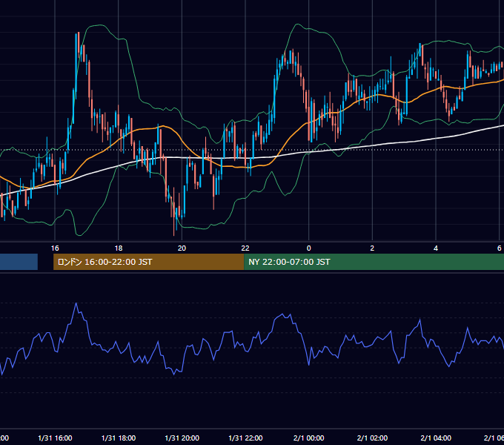Select the 4 hour label on chart axis
The width and height of the screenshot is (504, 445).
(x=436, y=248)
